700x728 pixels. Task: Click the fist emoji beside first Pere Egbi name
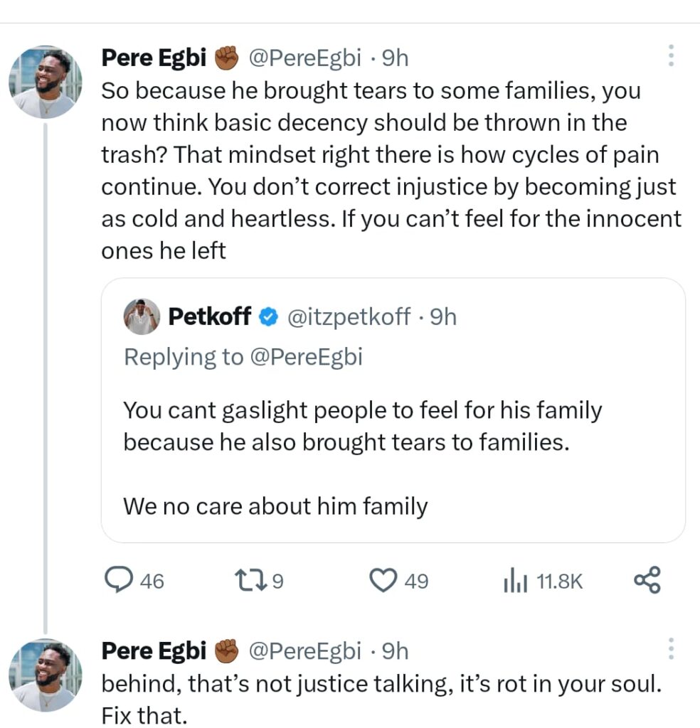tap(226, 58)
